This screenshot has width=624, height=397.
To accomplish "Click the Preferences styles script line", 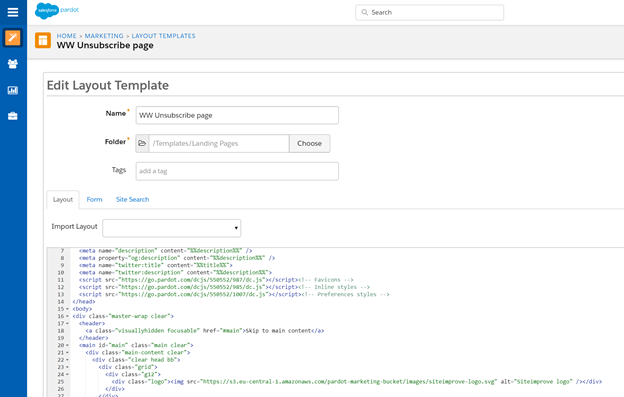I will click(x=234, y=294).
